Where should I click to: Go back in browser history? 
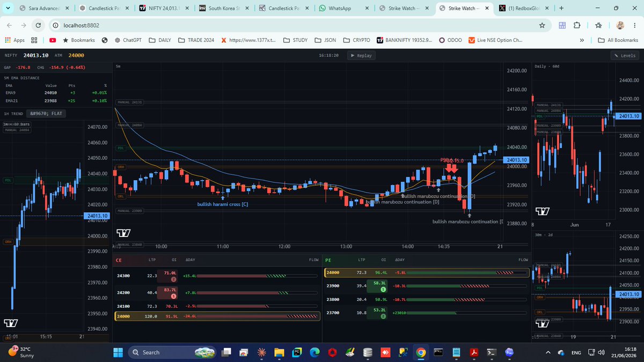pos(10,25)
